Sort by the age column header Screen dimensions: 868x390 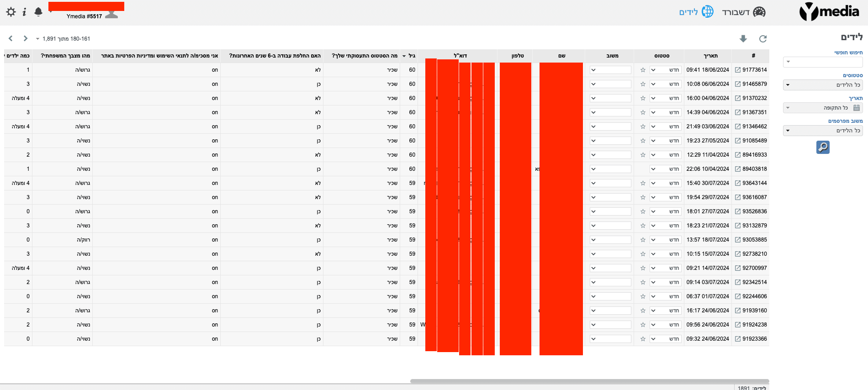tap(409, 56)
